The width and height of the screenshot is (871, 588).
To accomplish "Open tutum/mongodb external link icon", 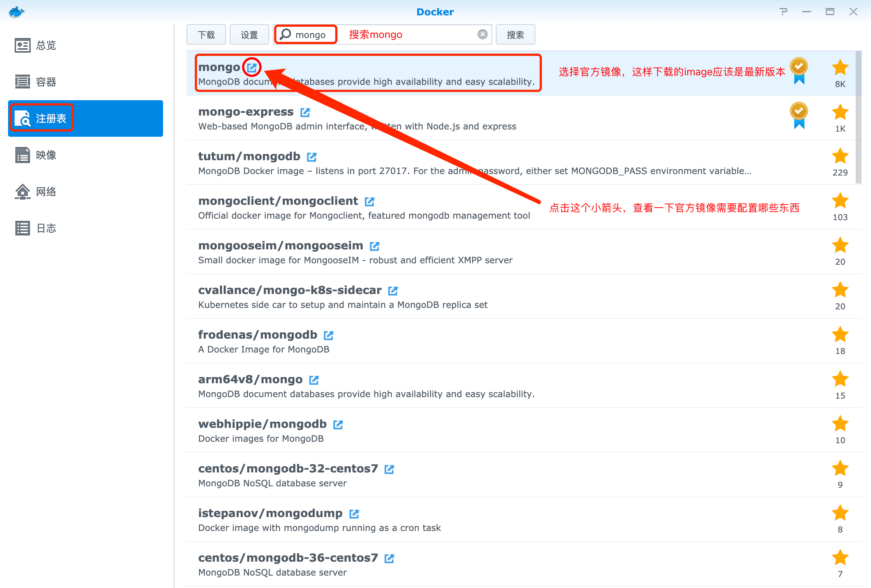I will 312,157.
